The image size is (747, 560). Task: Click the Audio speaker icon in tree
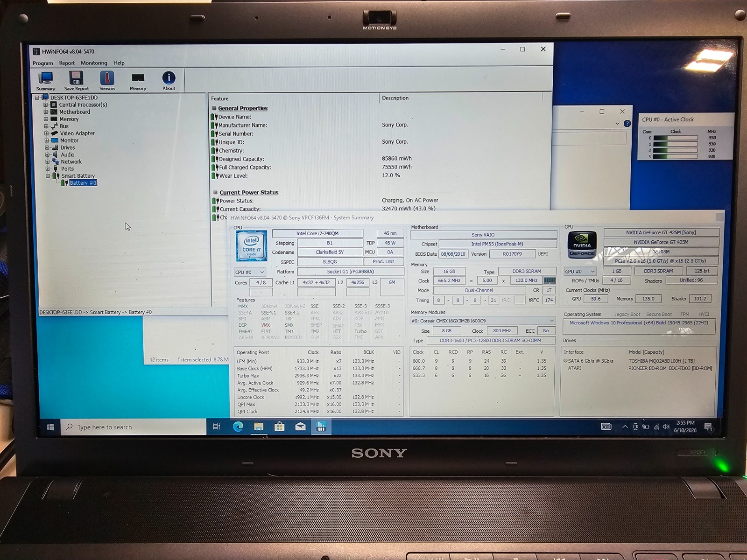(55, 154)
